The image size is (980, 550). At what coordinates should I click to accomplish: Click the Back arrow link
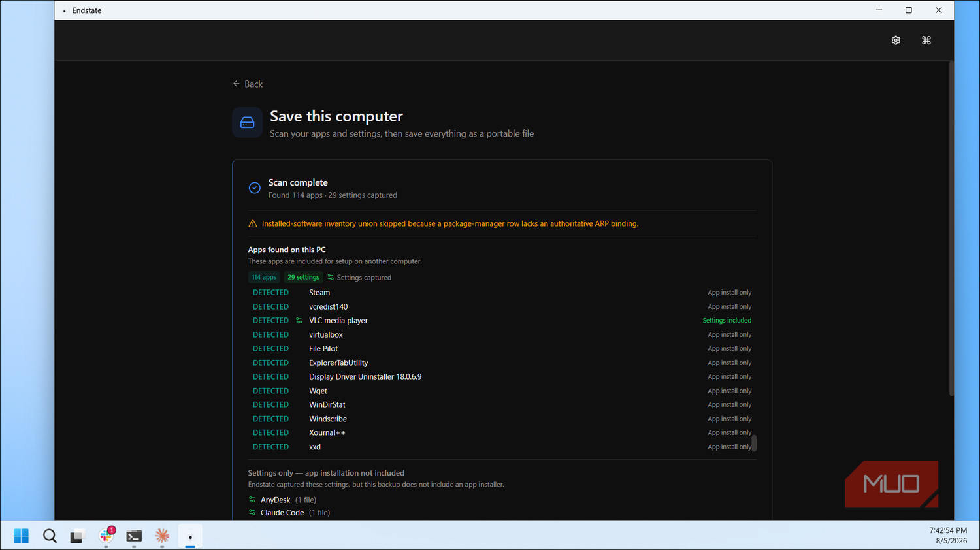coord(248,84)
